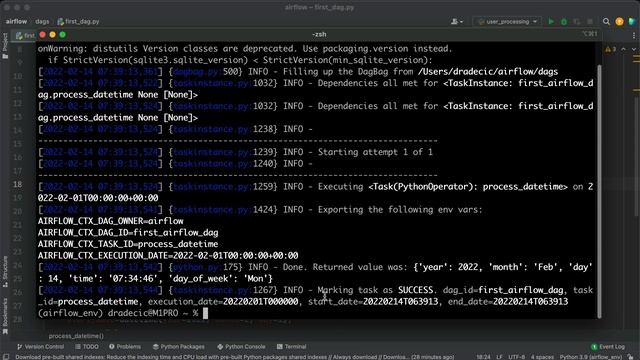Change UTF-8 file encoding in status bar

point(516,357)
